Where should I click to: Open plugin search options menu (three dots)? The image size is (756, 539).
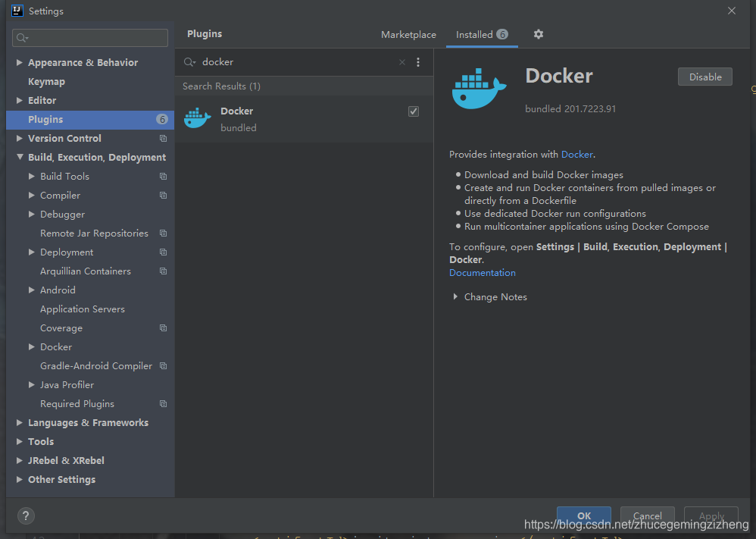click(x=418, y=62)
